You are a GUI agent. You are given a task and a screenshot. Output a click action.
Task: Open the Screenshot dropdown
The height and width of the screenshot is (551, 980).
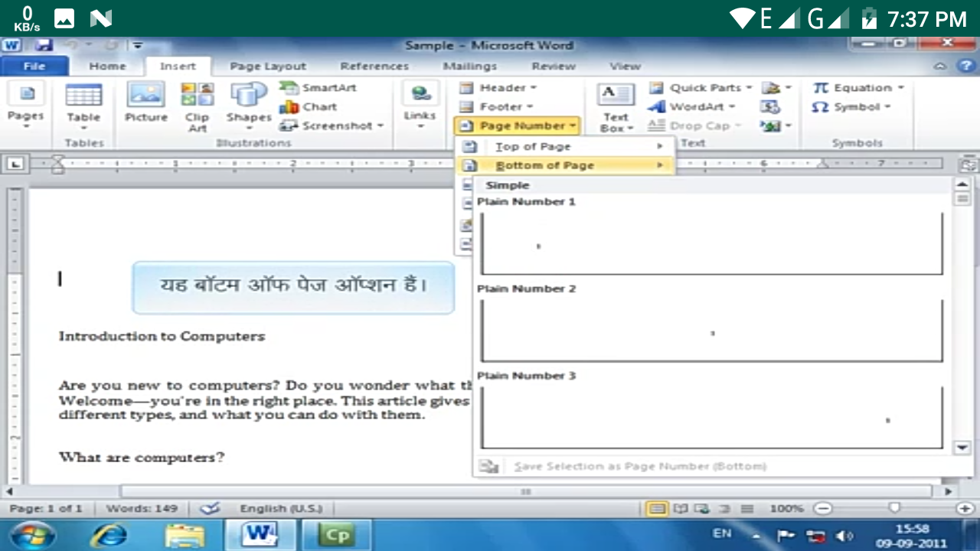click(x=332, y=126)
